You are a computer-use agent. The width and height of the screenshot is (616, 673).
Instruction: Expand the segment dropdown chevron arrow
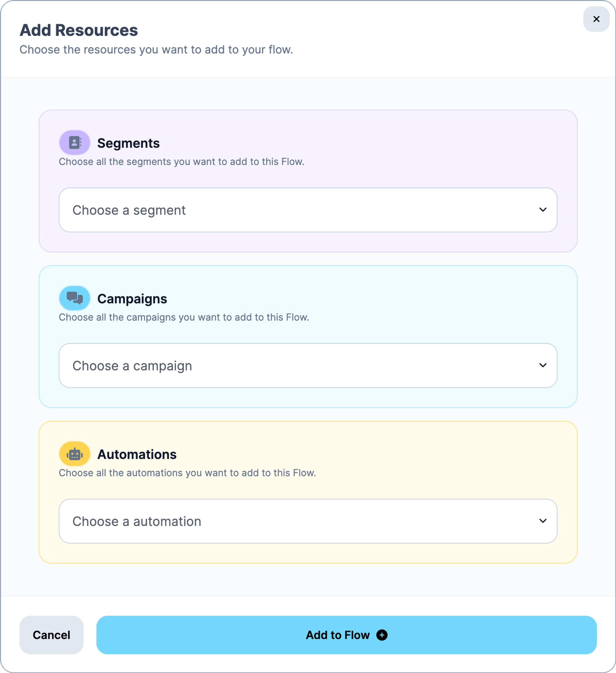click(x=543, y=210)
